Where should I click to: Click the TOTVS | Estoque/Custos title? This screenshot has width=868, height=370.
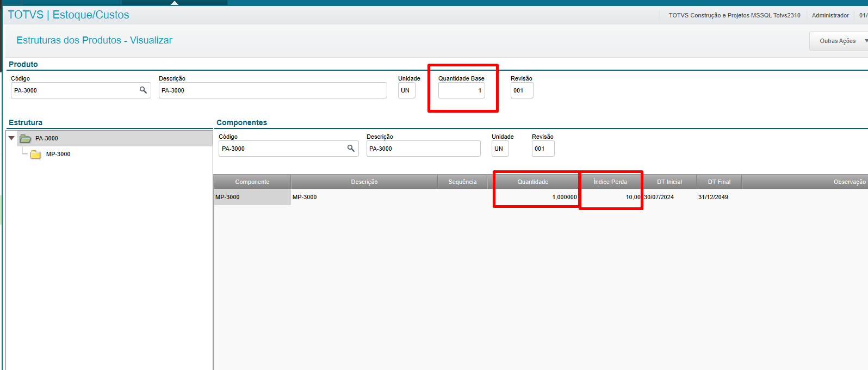pyautogui.click(x=69, y=15)
